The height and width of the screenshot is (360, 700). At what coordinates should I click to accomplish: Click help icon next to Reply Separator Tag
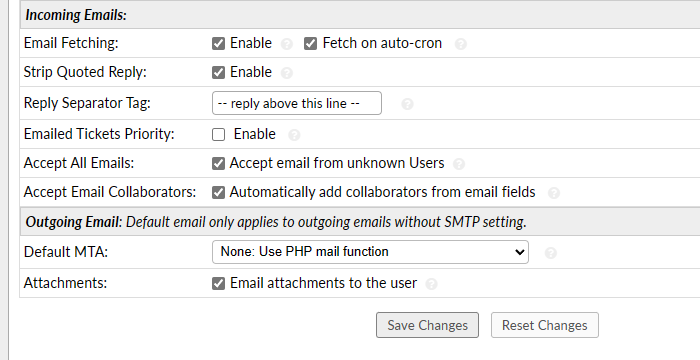click(x=407, y=104)
